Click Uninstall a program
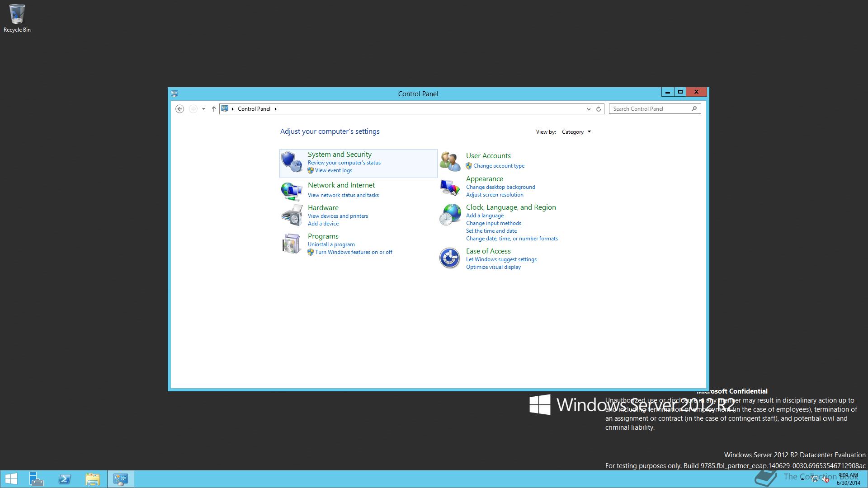This screenshot has height=488, width=868. [331, 244]
